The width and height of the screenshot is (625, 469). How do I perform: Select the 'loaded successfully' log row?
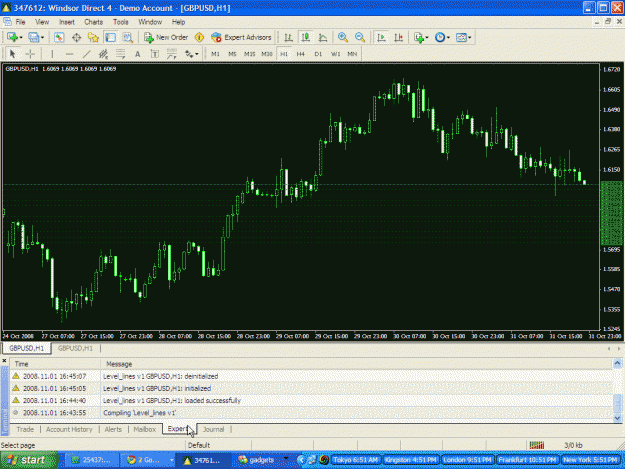pos(312,400)
